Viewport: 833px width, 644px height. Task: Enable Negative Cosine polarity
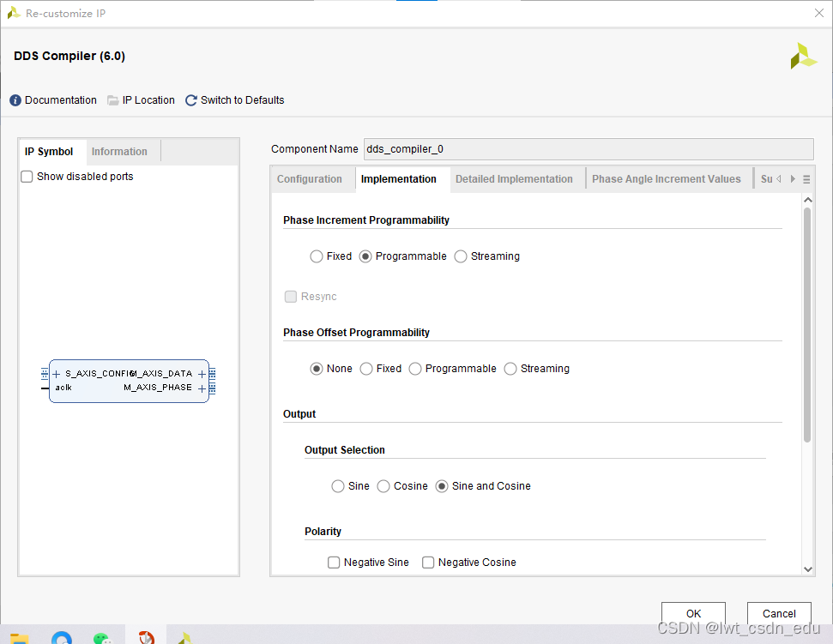click(x=428, y=563)
